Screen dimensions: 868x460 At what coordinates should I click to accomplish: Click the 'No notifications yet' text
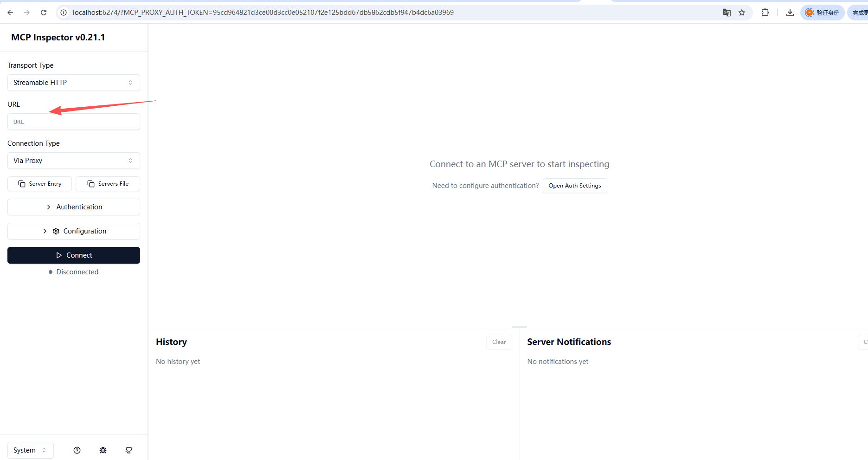click(x=558, y=362)
